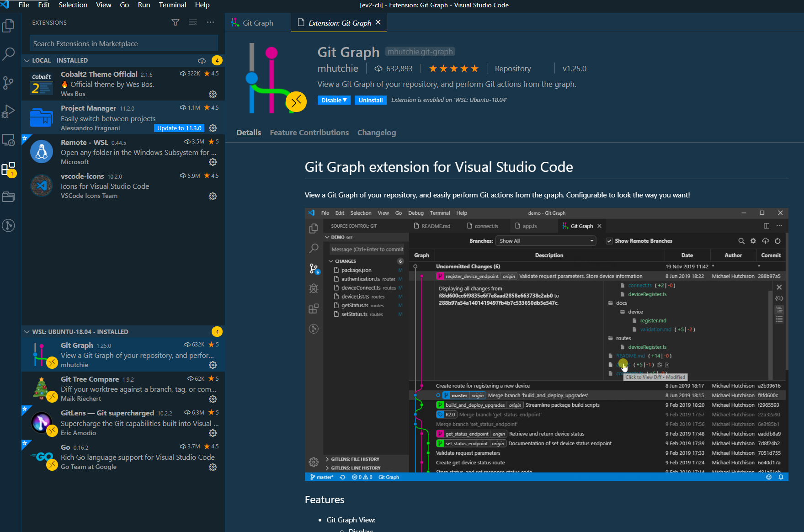Click the WSL installed count badge 4
Viewport: 804px width, 532px height.
[217, 332]
